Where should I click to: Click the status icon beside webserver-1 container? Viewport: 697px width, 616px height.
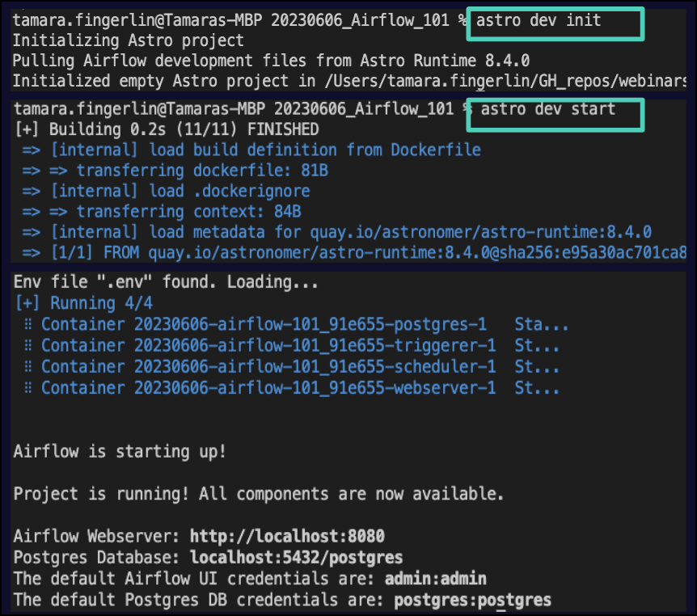tap(28, 388)
